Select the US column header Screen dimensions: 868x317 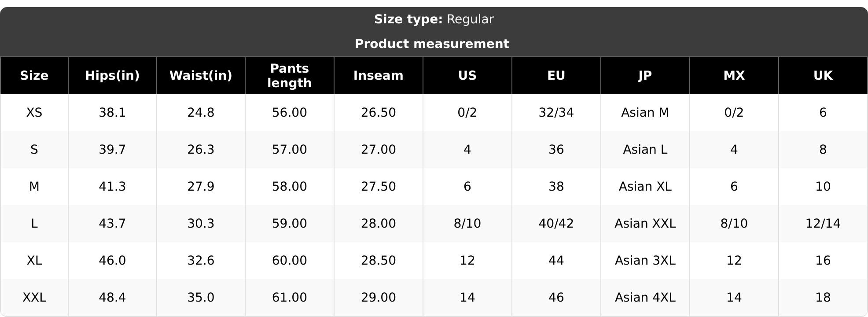coord(467,76)
